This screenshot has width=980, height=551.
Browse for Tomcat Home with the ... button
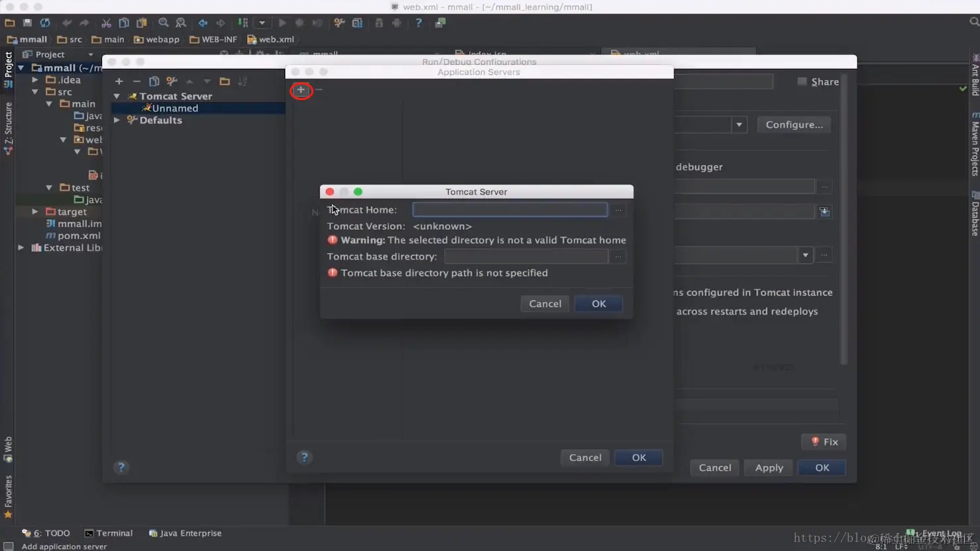618,210
